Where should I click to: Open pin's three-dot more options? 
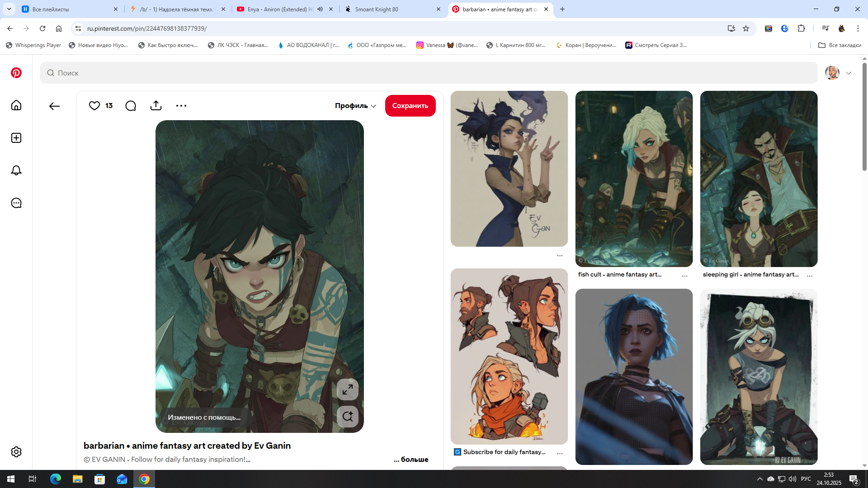click(181, 106)
